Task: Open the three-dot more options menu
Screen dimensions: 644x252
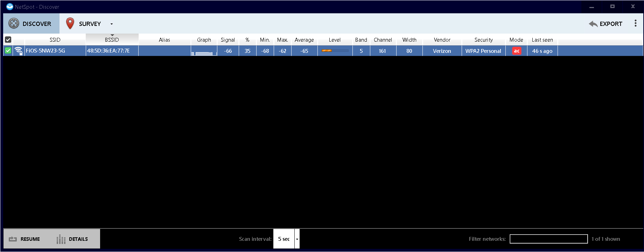Action: click(x=636, y=23)
